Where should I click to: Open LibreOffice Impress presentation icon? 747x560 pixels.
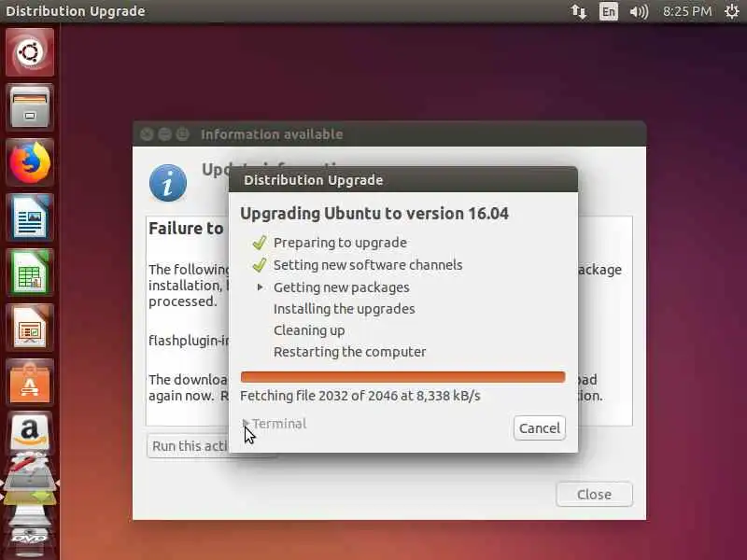pos(30,328)
